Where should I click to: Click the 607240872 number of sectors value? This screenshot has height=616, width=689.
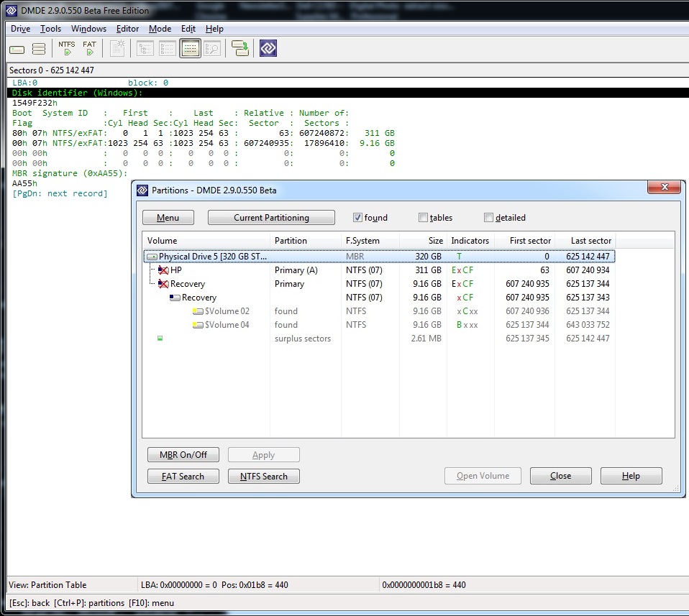pyautogui.click(x=321, y=133)
